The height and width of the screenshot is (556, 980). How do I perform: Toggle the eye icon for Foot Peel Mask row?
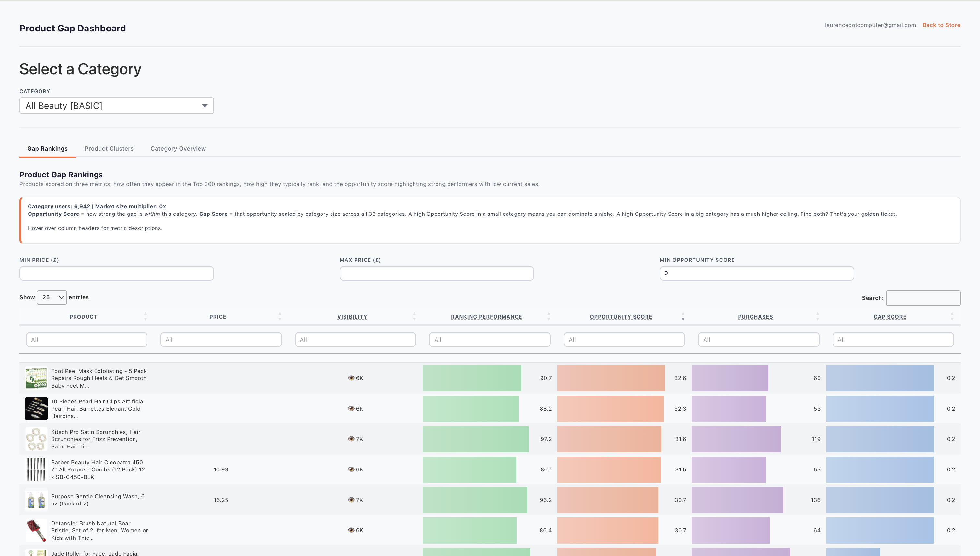(351, 378)
